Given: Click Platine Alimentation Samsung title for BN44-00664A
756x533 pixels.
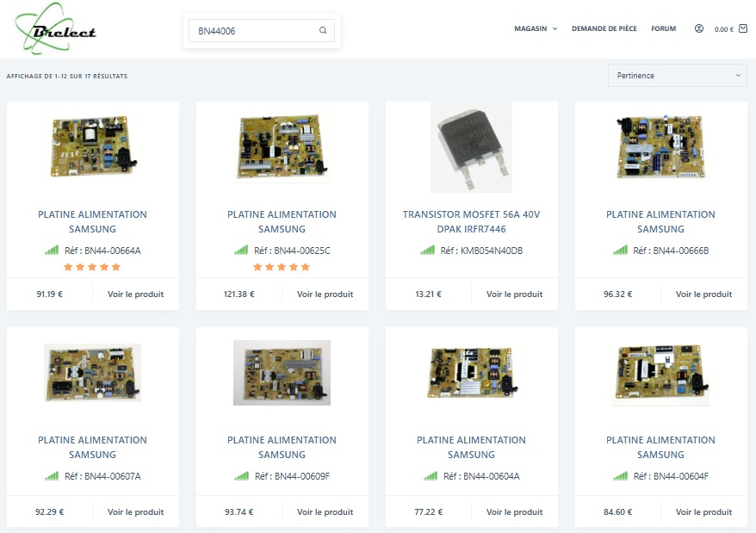Looking at the screenshot, I should (93, 221).
